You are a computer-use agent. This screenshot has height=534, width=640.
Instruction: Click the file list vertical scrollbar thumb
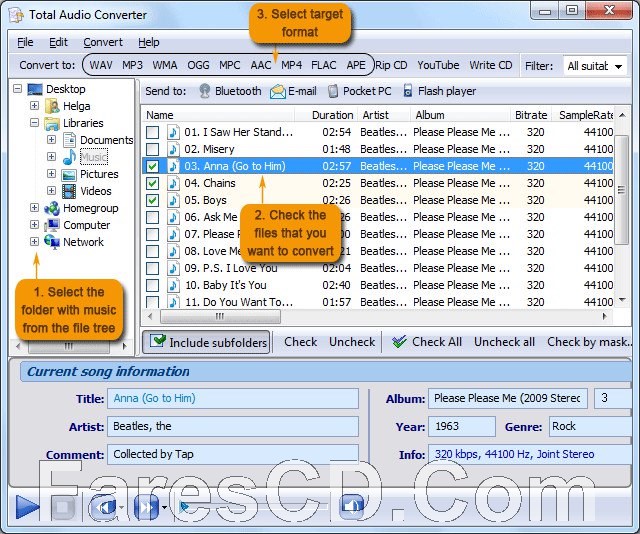pyautogui.click(x=621, y=190)
